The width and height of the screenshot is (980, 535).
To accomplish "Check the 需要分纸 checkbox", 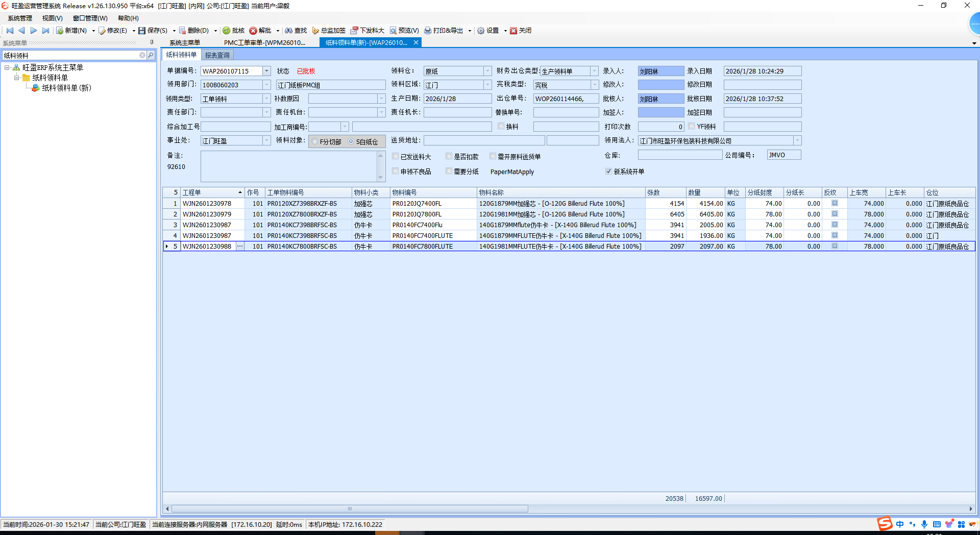I will pyautogui.click(x=449, y=171).
